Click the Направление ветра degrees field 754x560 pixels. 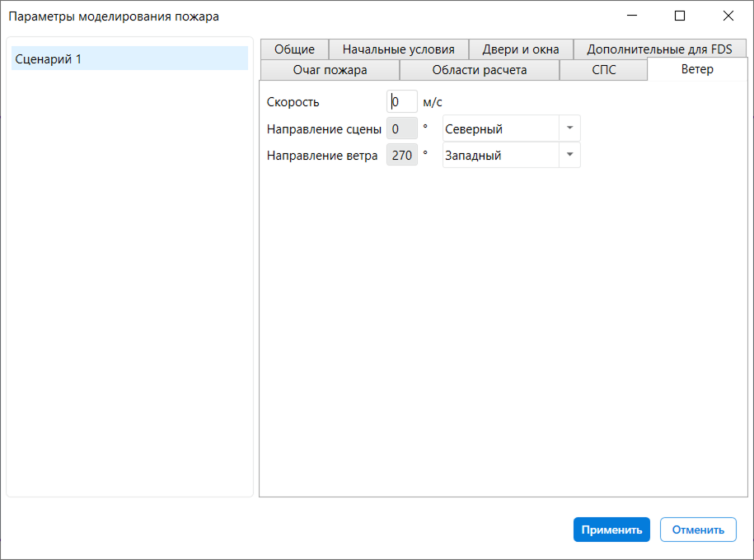click(402, 156)
